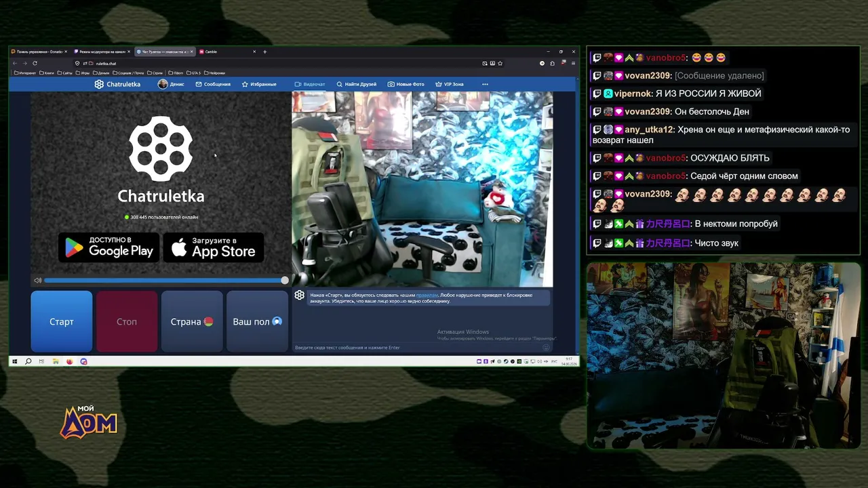This screenshot has width=868, height=488.
Task: Open the Сайты bookmarks folder
Action: (x=65, y=73)
